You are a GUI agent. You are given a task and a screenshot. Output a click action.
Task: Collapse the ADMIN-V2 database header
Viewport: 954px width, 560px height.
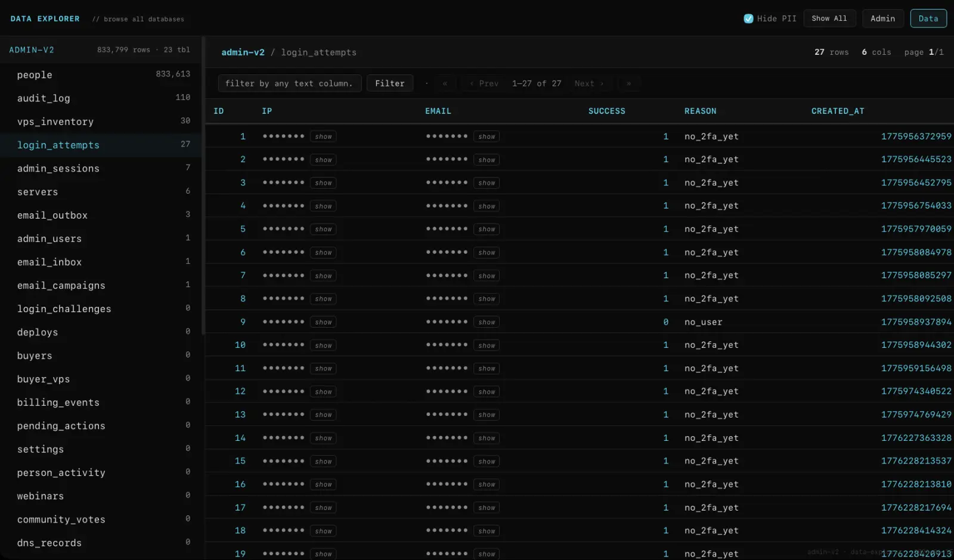point(32,49)
